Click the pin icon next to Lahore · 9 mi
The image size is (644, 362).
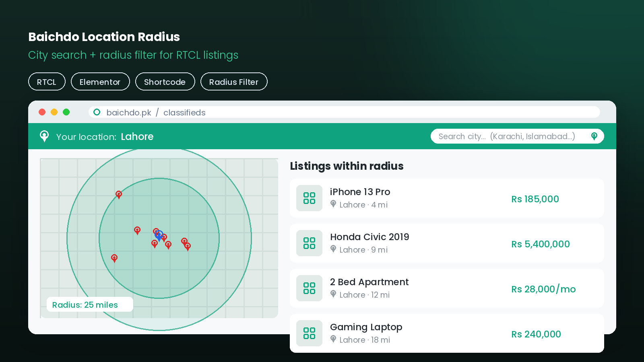point(333,249)
